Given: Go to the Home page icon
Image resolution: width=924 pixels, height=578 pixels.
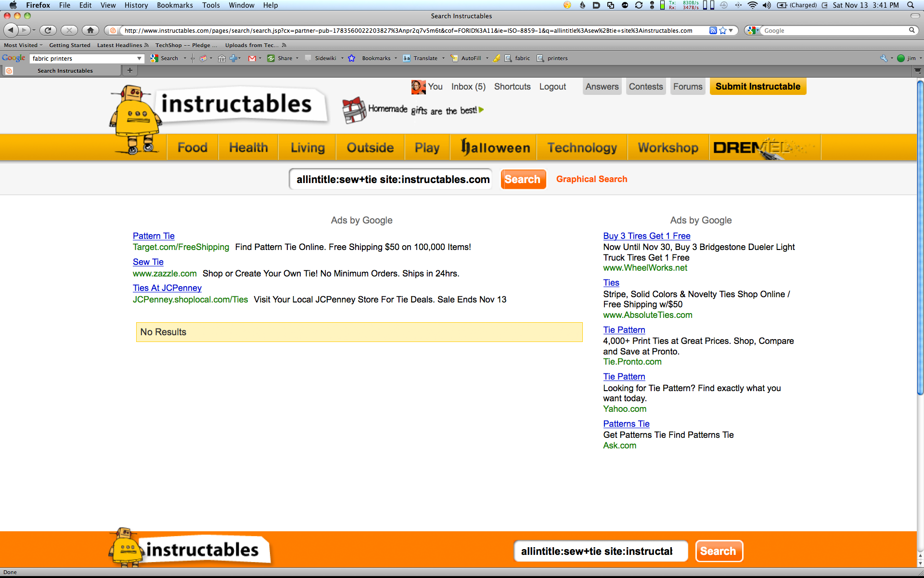Looking at the screenshot, I should (90, 30).
